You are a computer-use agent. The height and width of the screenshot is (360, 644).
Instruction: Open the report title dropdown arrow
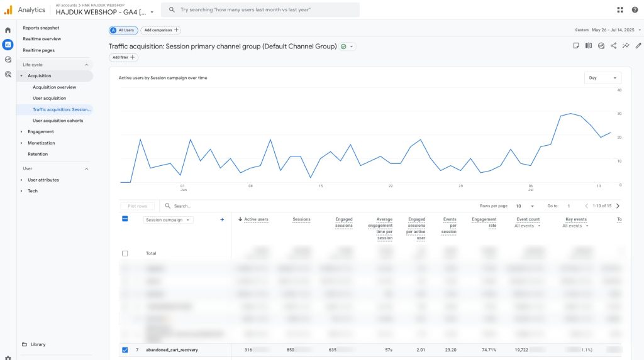click(x=352, y=46)
